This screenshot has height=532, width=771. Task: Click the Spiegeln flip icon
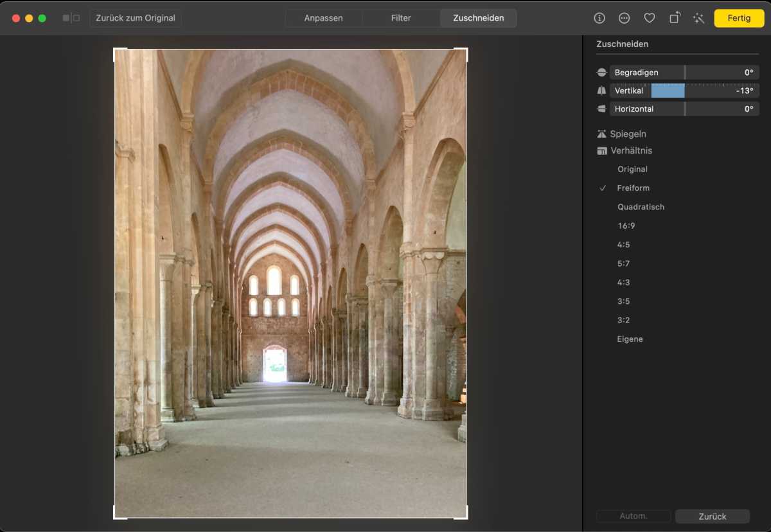point(601,134)
